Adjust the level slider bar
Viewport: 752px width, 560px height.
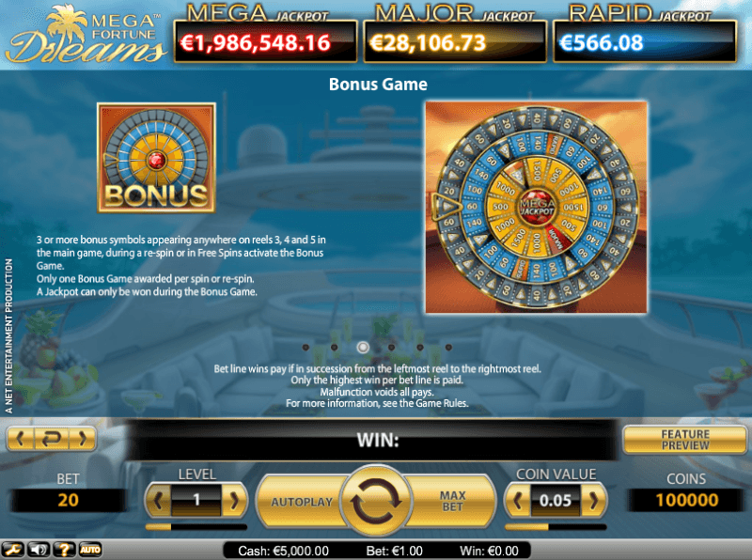pos(196,527)
